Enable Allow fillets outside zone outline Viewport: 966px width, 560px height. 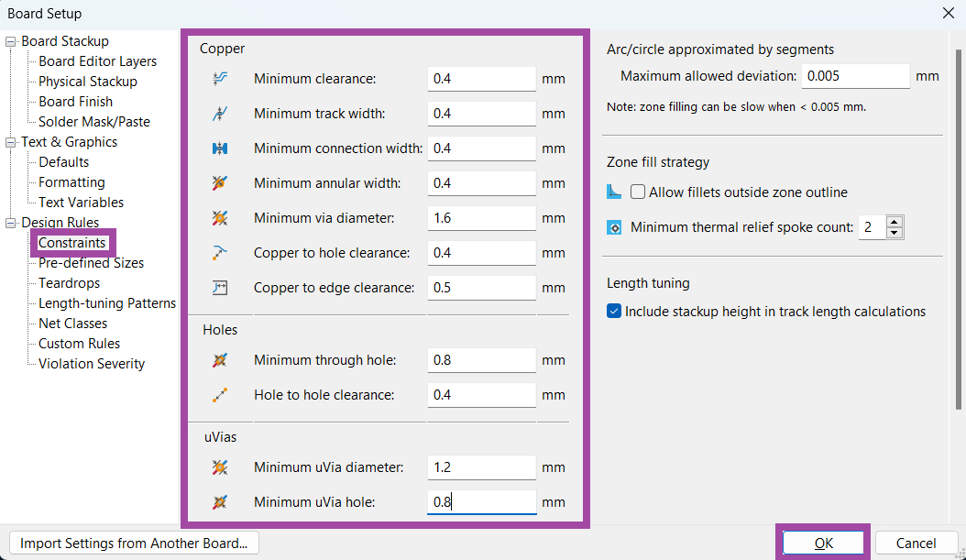tap(638, 192)
